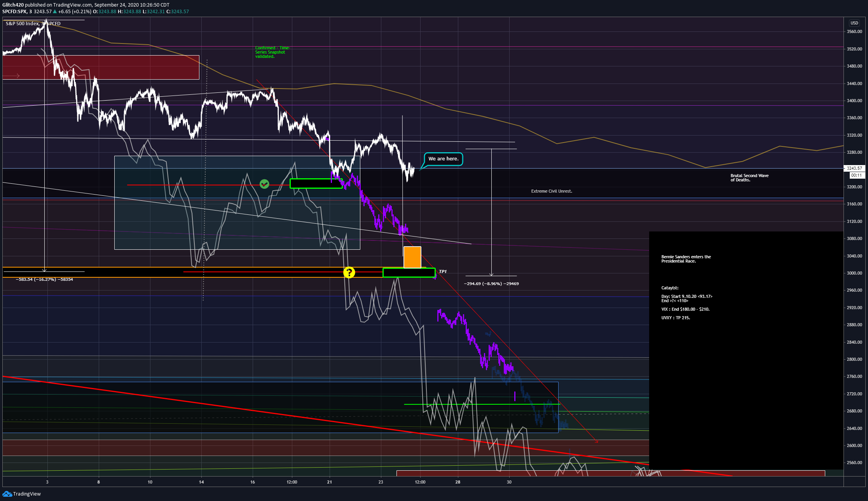Click the 'Dxy: Start 9.10.20 <93.17>' line

click(687, 296)
